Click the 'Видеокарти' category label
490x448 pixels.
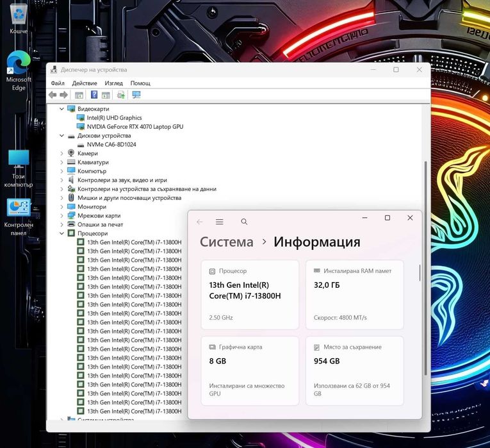click(93, 109)
